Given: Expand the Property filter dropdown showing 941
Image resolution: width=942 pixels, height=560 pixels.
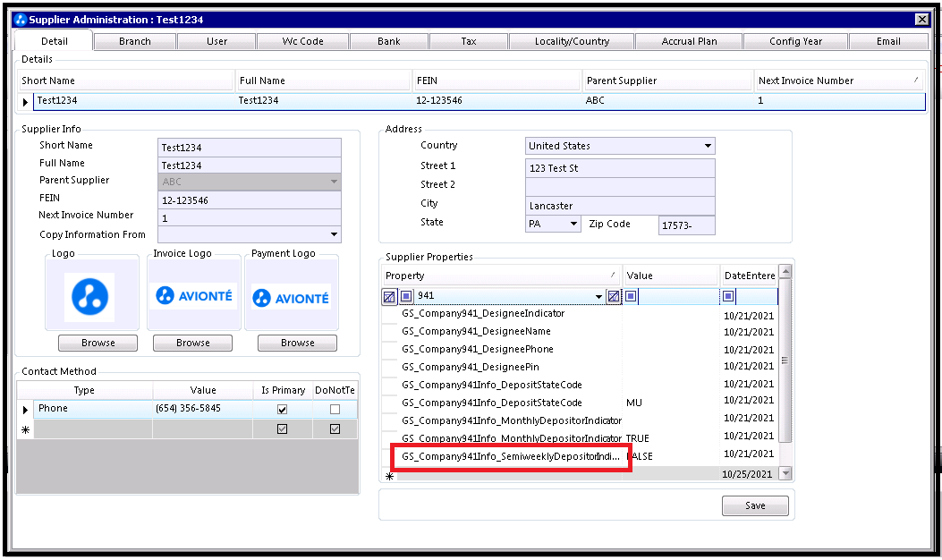Looking at the screenshot, I should click(x=598, y=296).
